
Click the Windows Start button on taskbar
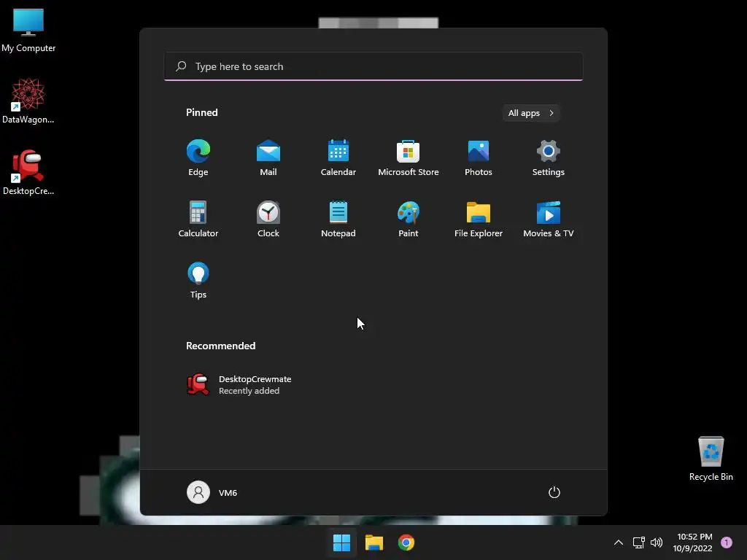(341, 542)
